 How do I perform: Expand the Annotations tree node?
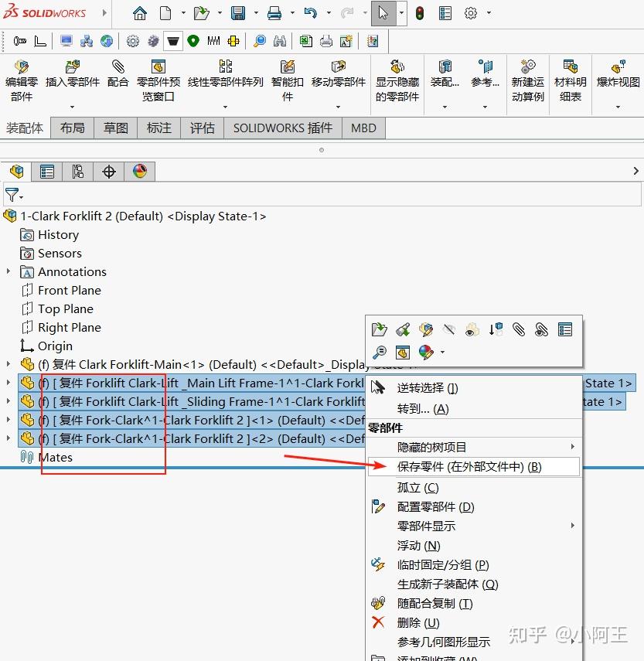tap(9, 271)
